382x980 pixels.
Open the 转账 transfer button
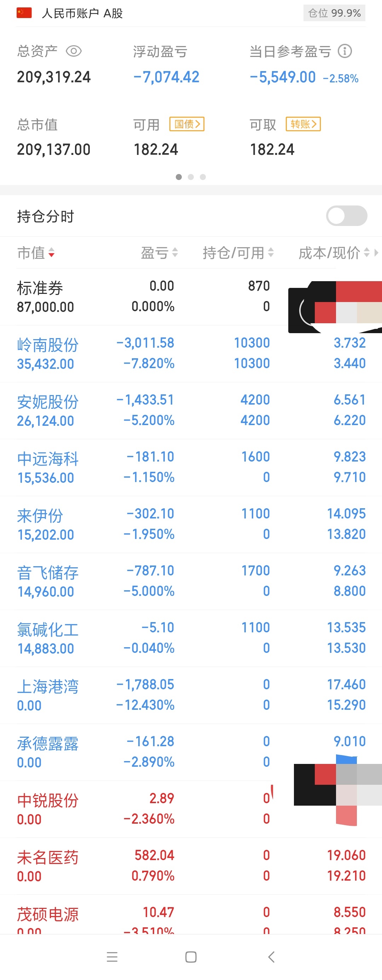tap(303, 124)
